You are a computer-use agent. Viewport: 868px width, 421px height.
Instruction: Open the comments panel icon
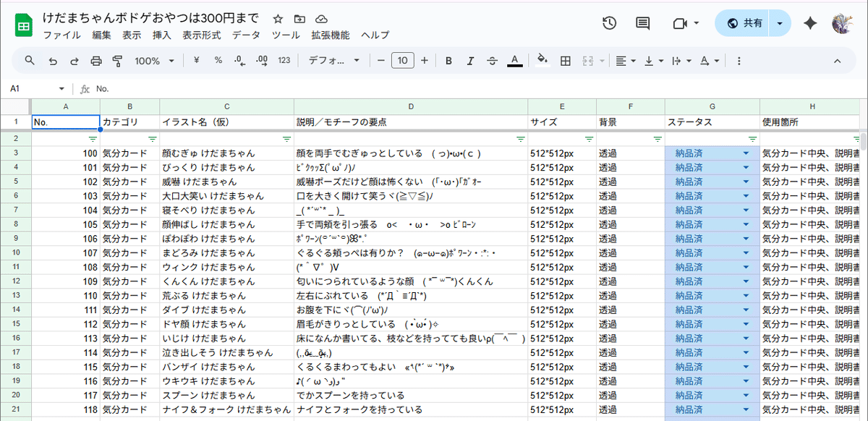point(642,23)
